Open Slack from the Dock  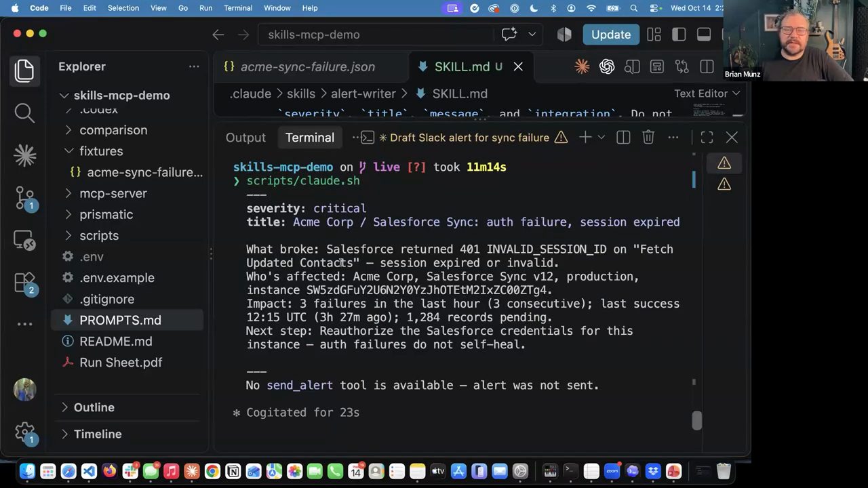click(x=130, y=471)
